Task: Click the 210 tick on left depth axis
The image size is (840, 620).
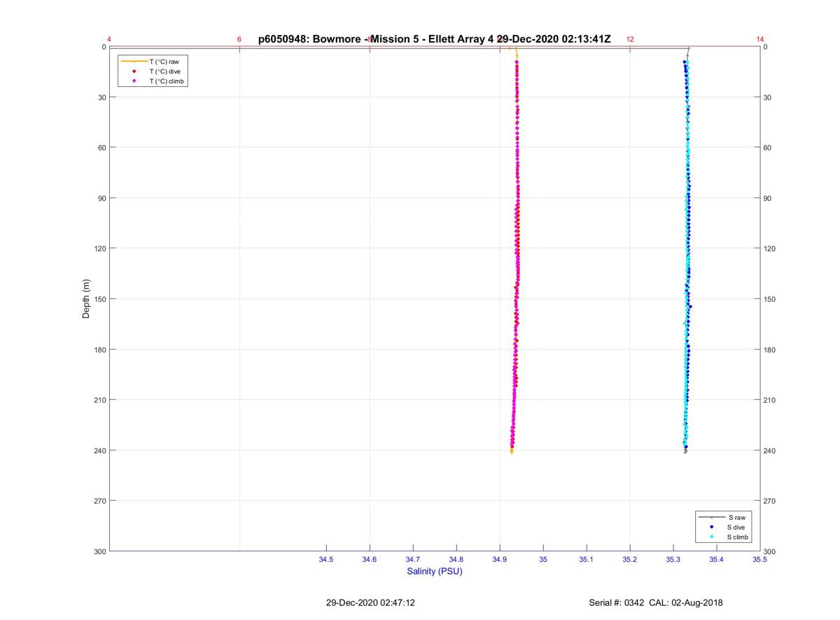Action: 100,400
